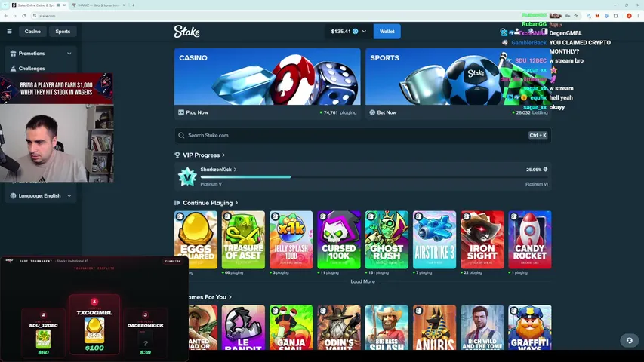Reload the page in browser toolbar
This screenshot has width=644, height=362.
point(24,16)
